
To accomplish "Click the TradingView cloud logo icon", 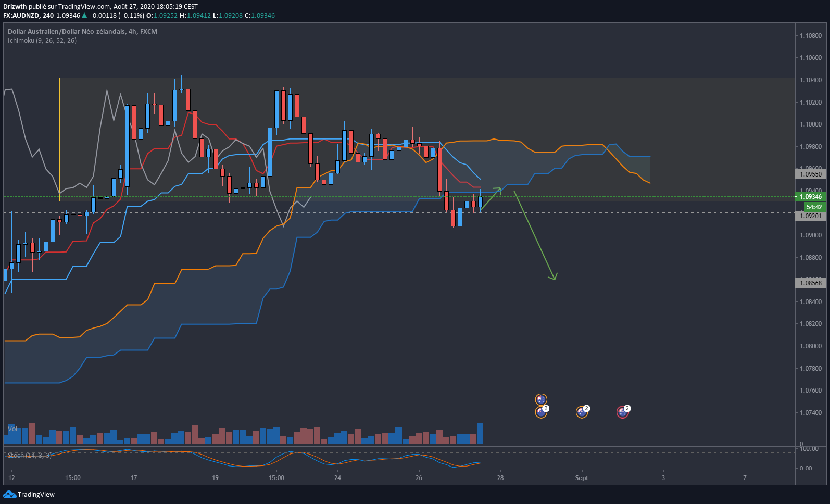I will point(9,494).
